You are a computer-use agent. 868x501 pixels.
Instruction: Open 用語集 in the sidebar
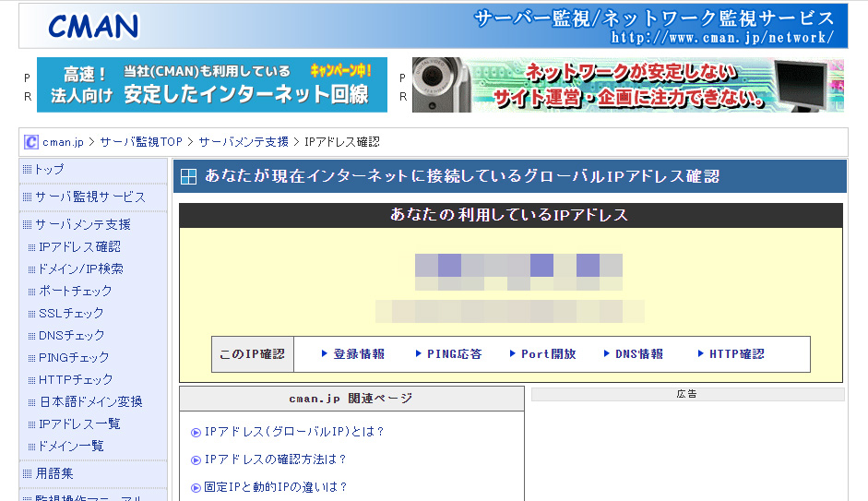(54, 474)
